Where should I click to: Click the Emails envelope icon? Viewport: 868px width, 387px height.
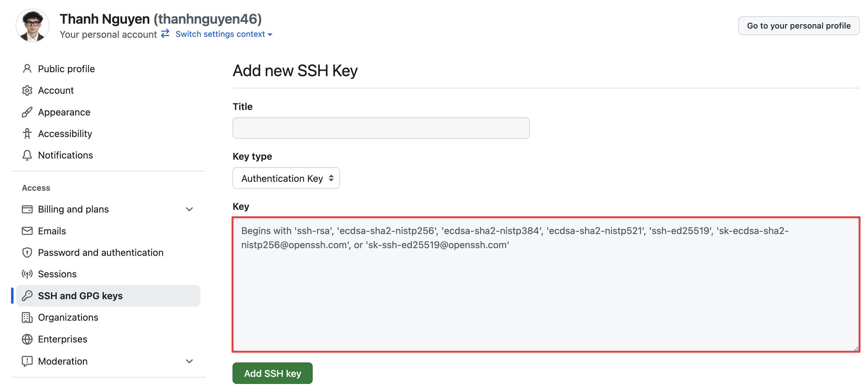click(27, 231)
